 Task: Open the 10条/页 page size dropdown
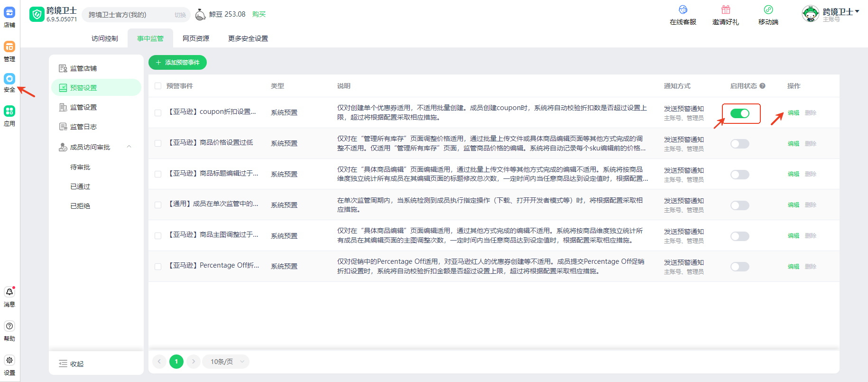[x=226, y=362]
